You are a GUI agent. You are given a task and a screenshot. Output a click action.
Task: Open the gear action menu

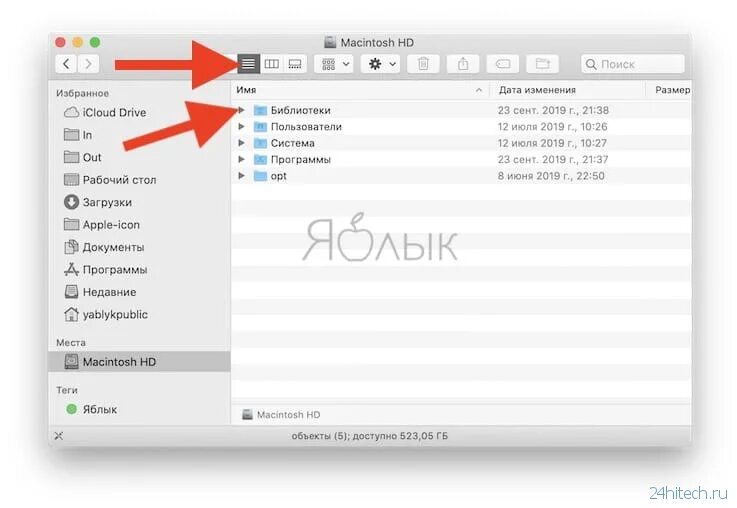coord(381,64)
